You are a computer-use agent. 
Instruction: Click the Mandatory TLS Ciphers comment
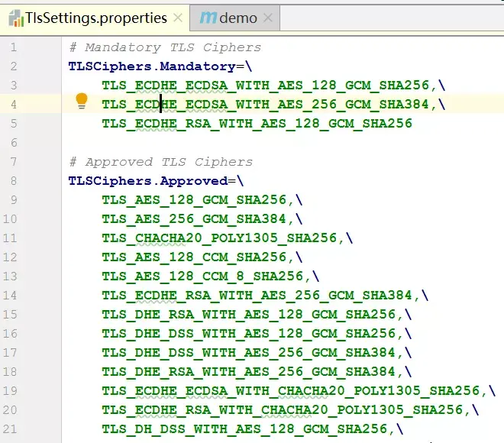pyautogui.click(x=165, y=47)
